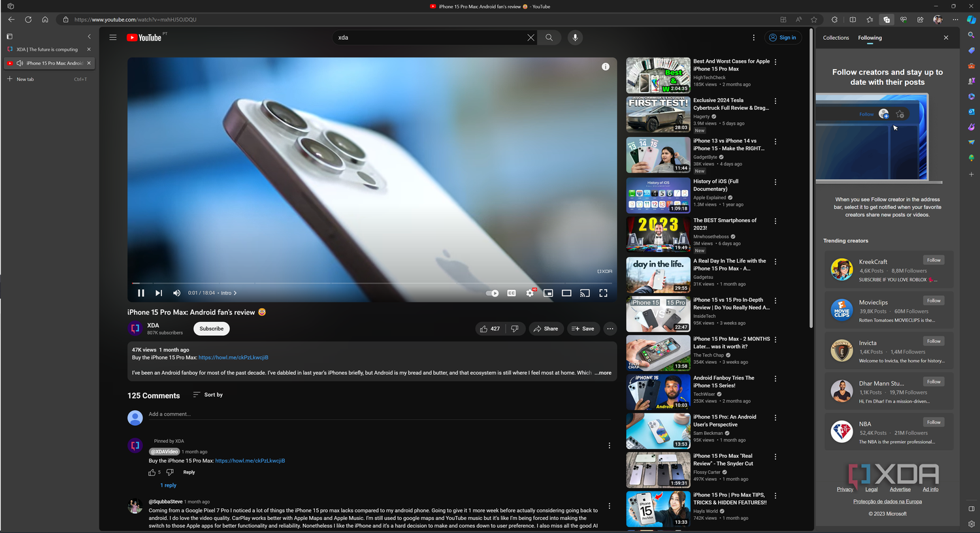
Task: Enter full screen mode
Action: [603, 293]
